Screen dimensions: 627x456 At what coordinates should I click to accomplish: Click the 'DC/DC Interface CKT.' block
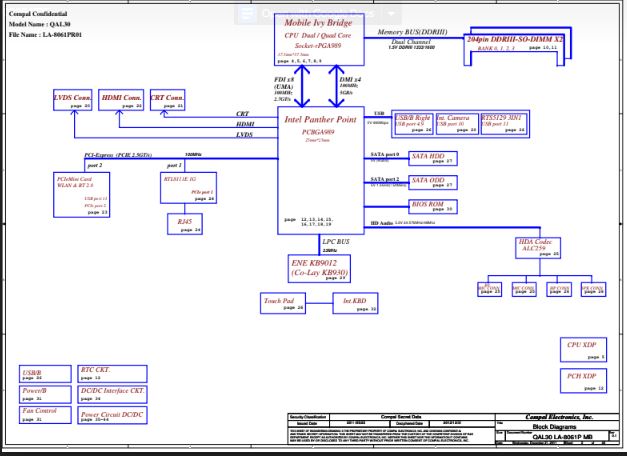(112, 394)
